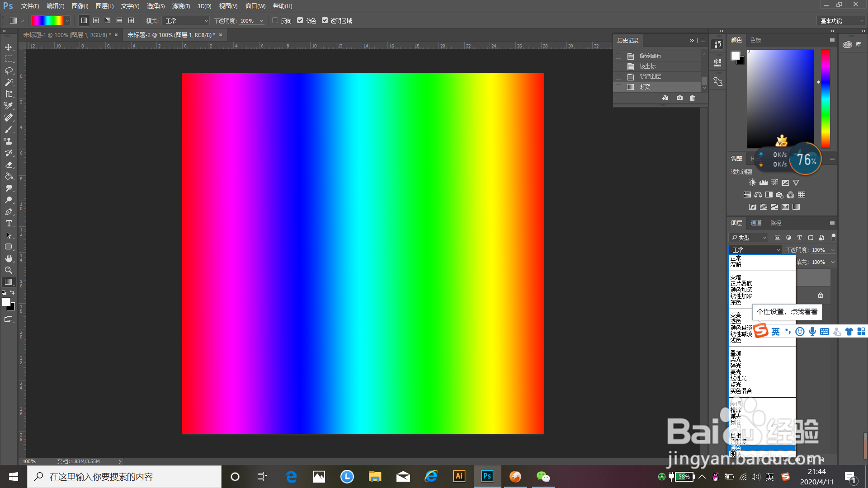
Task: Select the Magic Wand tool
Action: [9, 83]
